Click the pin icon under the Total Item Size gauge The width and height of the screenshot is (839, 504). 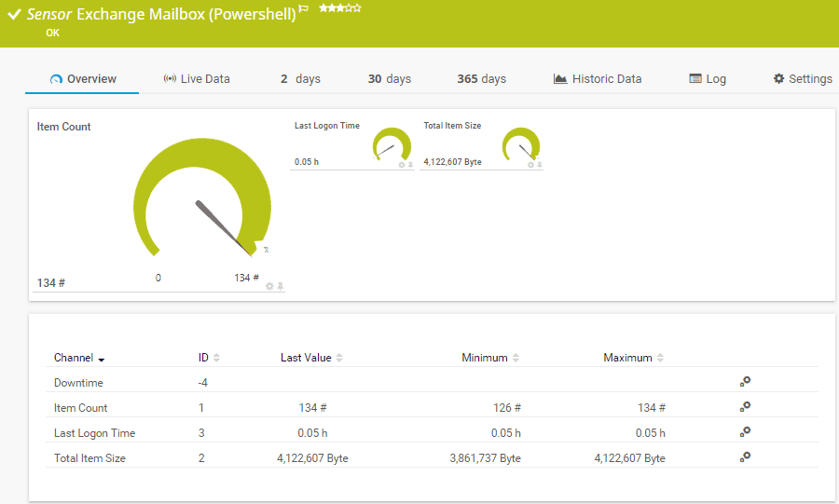click(540, 165)
